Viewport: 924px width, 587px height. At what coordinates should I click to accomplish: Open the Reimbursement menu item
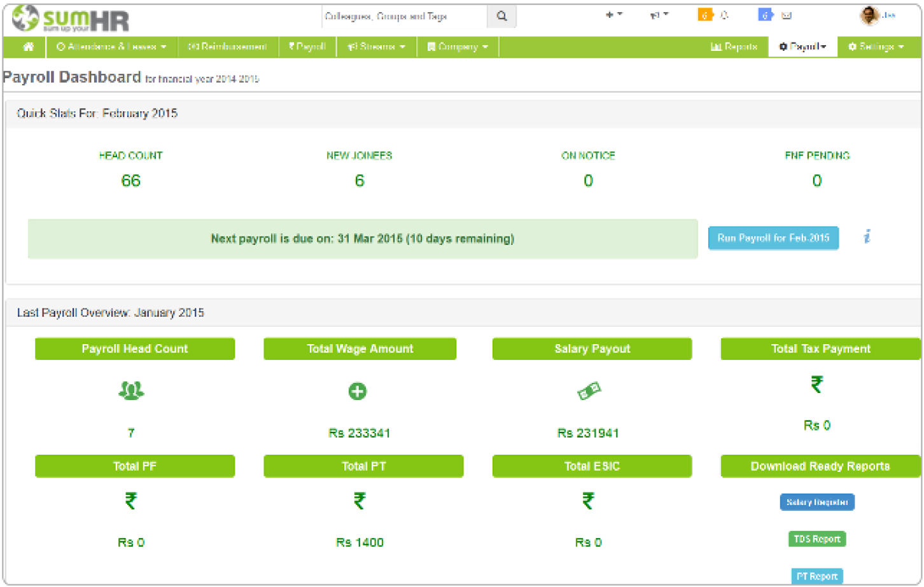(228, 46)
